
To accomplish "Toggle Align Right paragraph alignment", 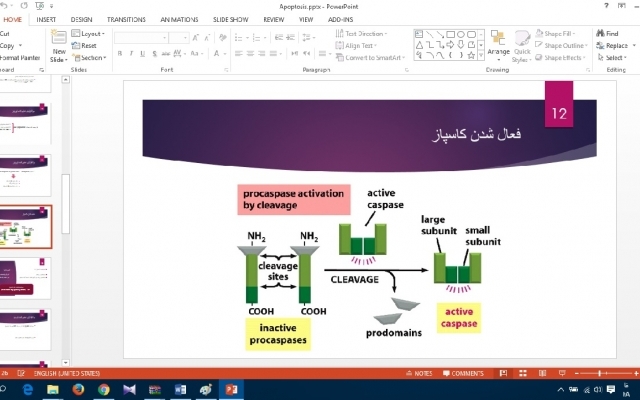I will click(262, 53).
